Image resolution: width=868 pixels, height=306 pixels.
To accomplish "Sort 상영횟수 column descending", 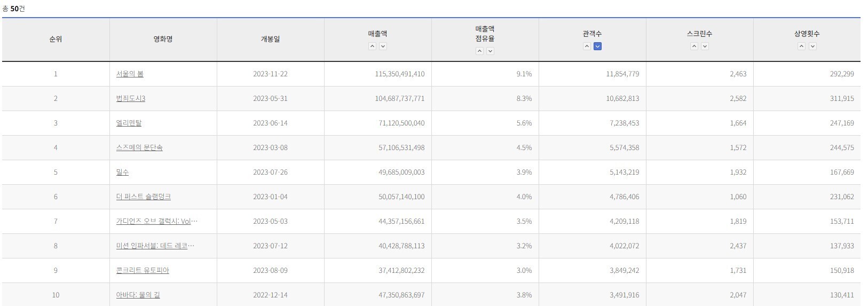I will coord(812,46).
